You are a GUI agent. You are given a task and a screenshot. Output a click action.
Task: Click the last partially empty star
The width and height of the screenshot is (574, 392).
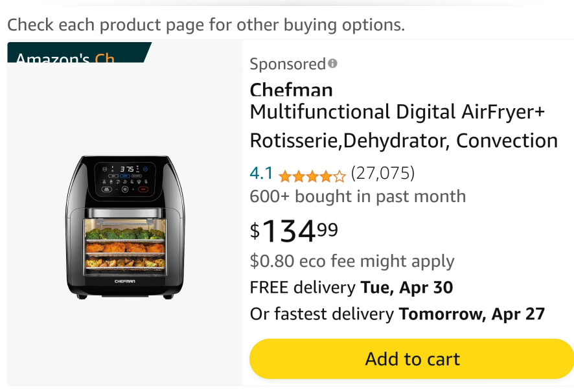pyautogui.click(x=339, y=175)
